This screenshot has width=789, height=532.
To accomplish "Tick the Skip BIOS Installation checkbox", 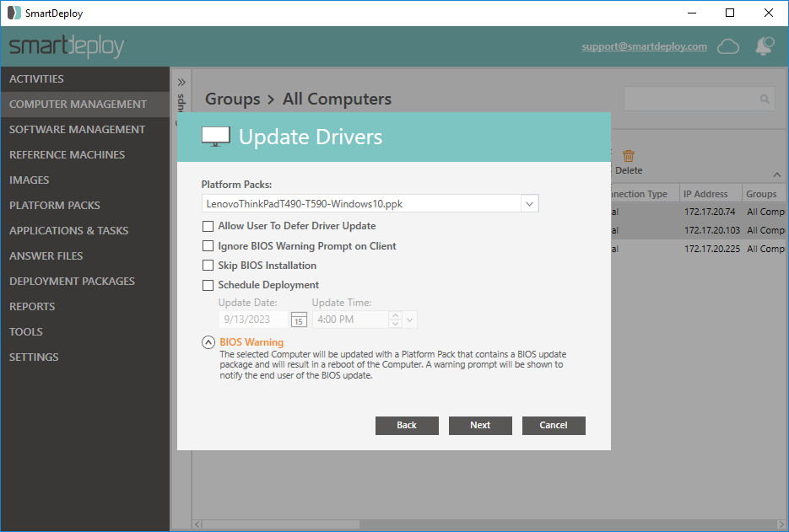I will [x=208, y=266].
